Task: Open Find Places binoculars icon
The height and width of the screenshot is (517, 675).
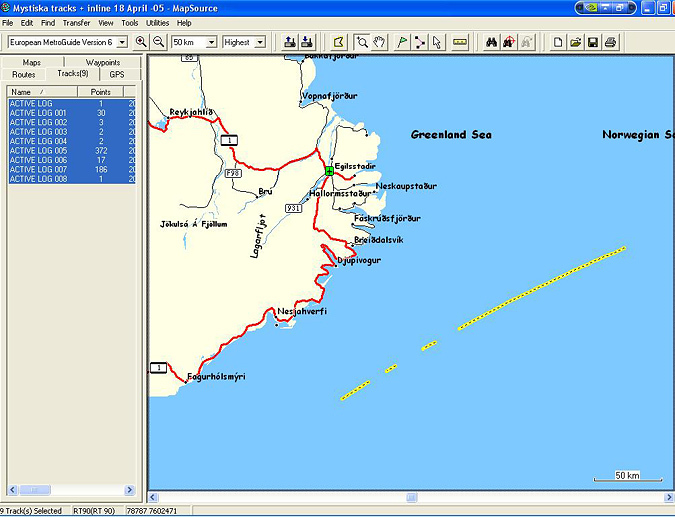Action: (492, 42)
